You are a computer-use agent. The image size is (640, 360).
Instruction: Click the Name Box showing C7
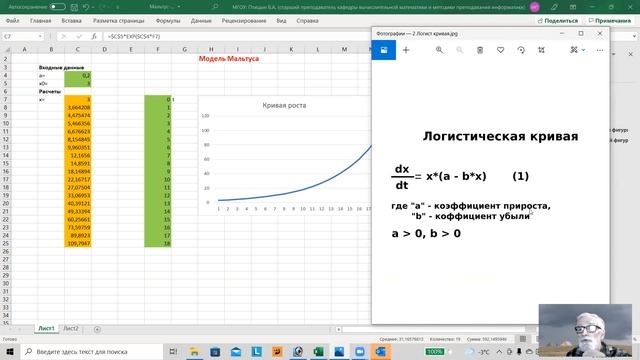tap(20, 36)
